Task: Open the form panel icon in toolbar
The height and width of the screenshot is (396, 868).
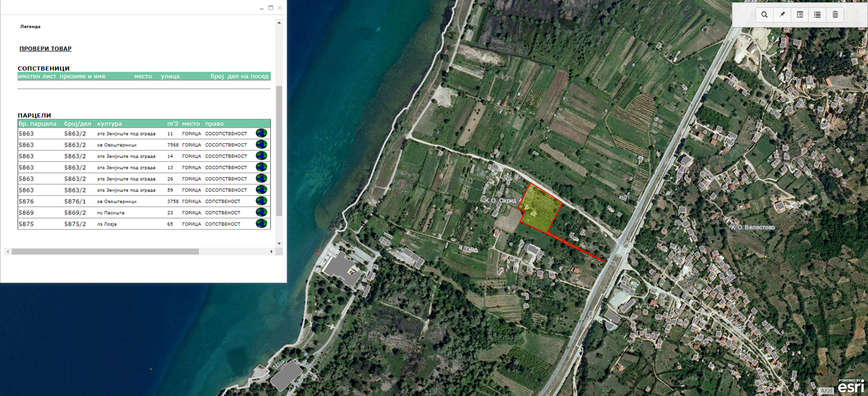Action: (800, 15)
